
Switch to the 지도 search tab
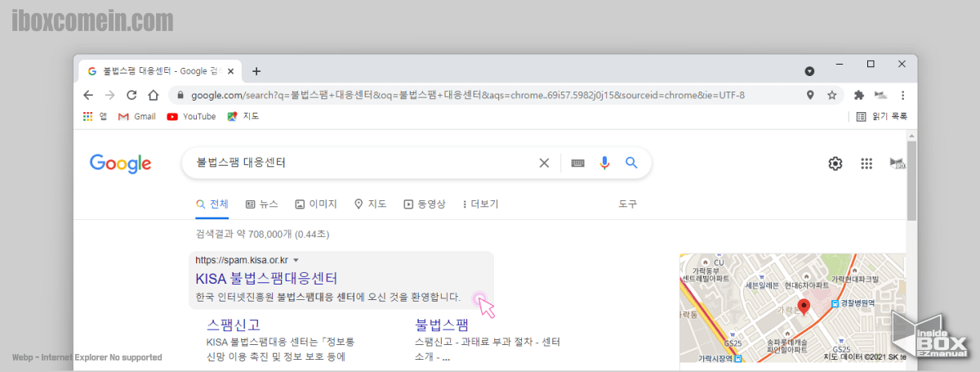coord(371,204)
